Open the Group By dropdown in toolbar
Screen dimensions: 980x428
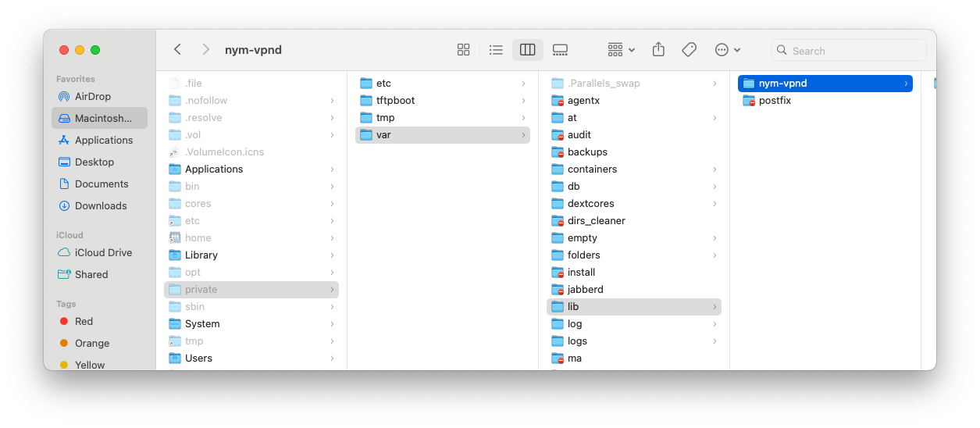[622, 50]
